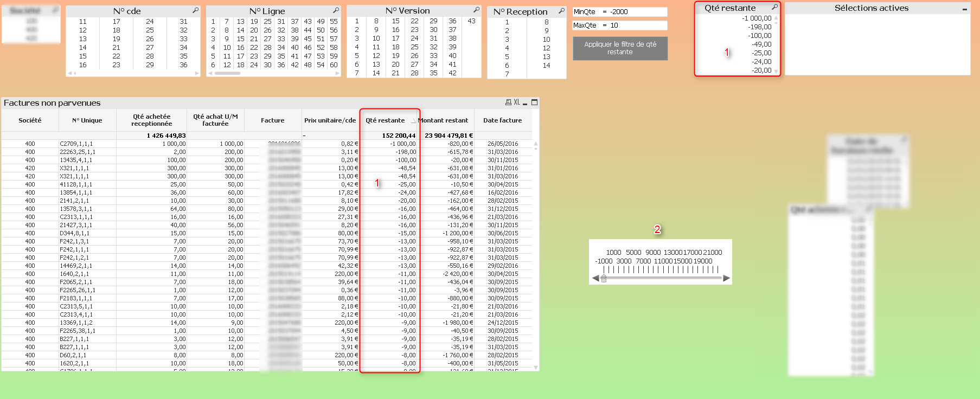Screen dimensions: 980x399
Task: Sort by the Facture column header
Action: (x=273, y=120)
